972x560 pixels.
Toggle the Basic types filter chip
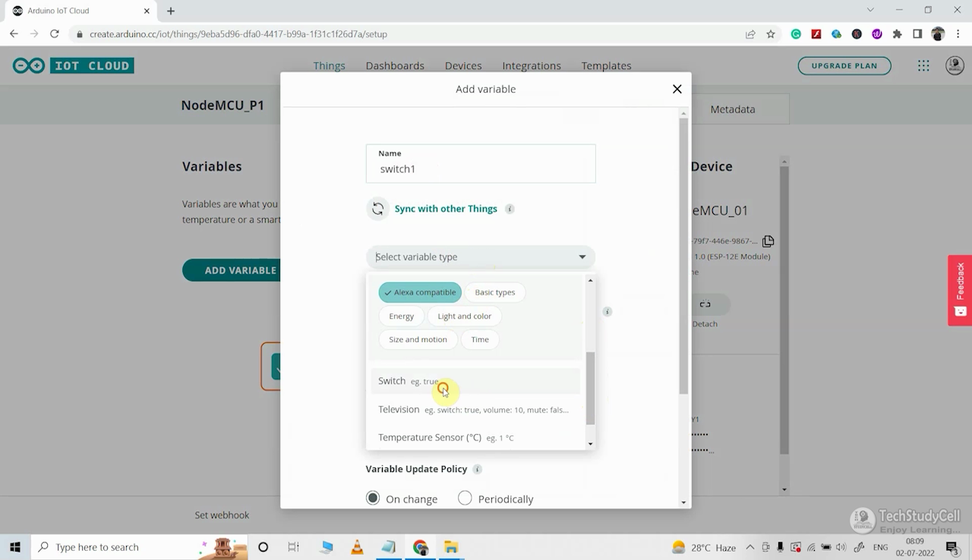click(x=494, y=292)
